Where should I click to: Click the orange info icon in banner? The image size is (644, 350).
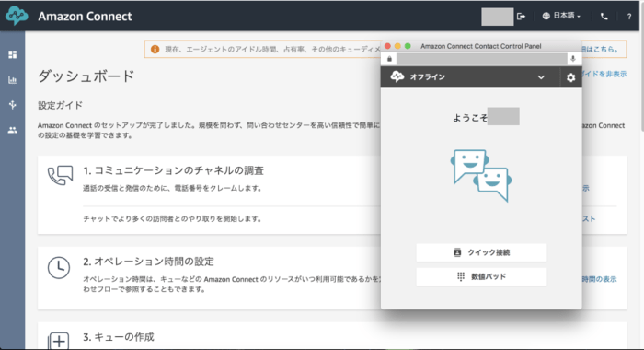tap(155, 50)
